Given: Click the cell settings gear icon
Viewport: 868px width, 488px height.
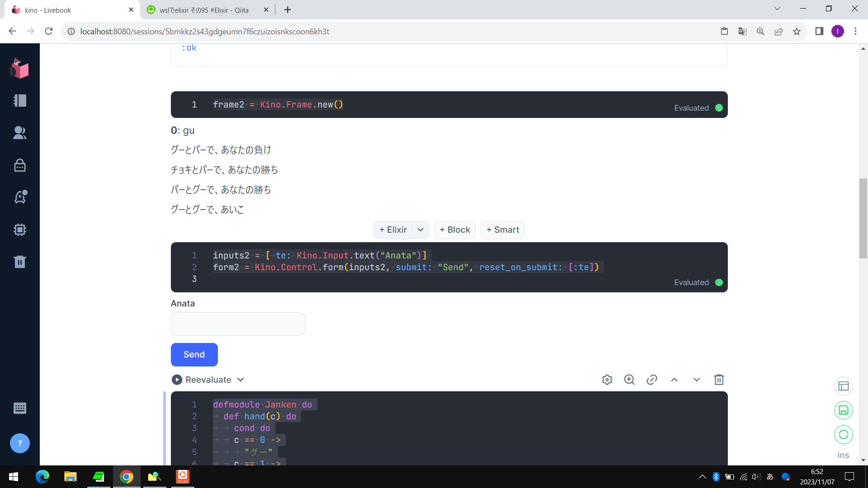Looking at the screenshot, I should [x=607, y=380].
